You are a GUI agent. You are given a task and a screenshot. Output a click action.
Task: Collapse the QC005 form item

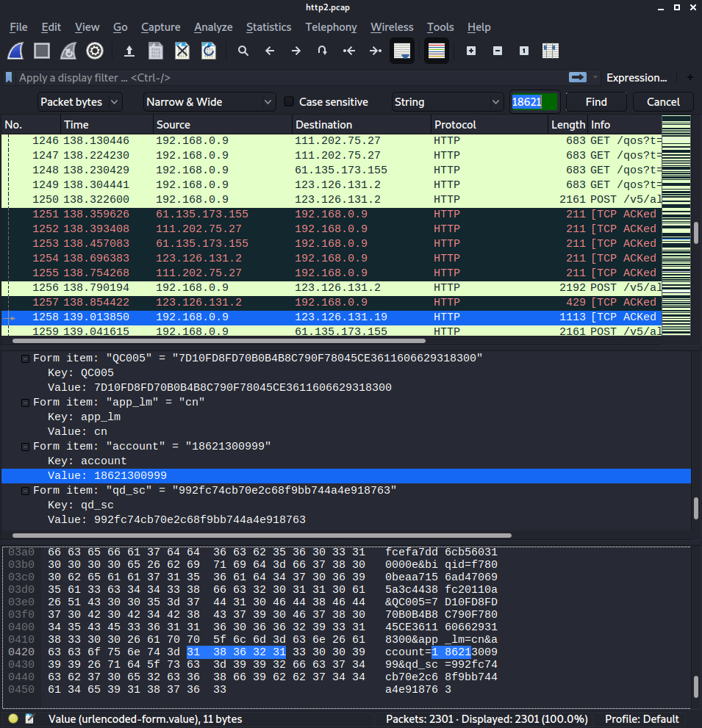tap(25, 358)
